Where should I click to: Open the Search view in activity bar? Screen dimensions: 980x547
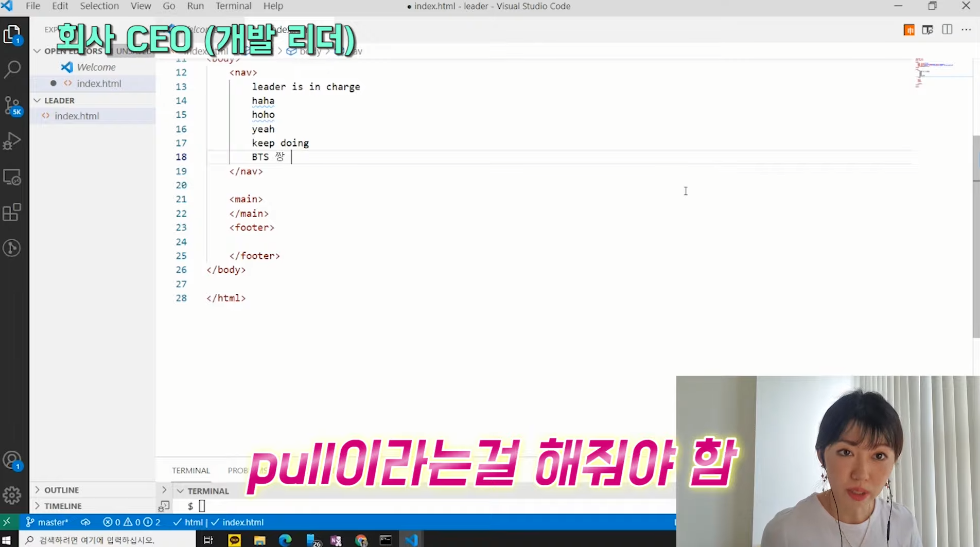(x=12, y=69)
